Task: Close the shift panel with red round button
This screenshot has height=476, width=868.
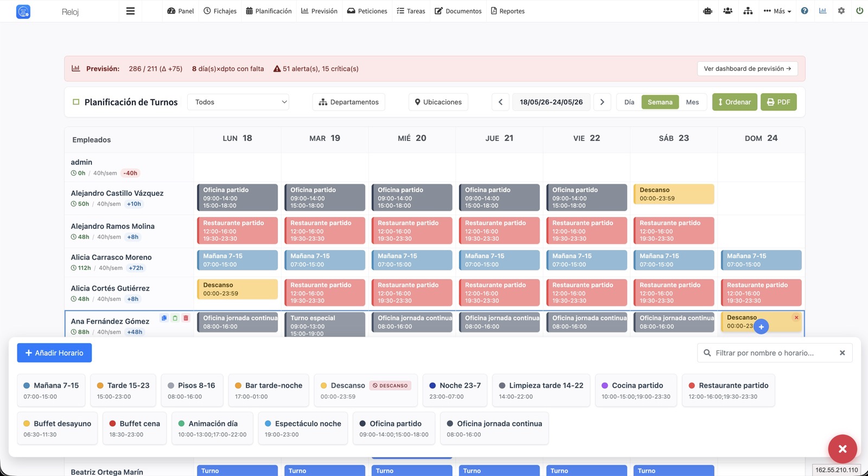Action: coord(843,449)
